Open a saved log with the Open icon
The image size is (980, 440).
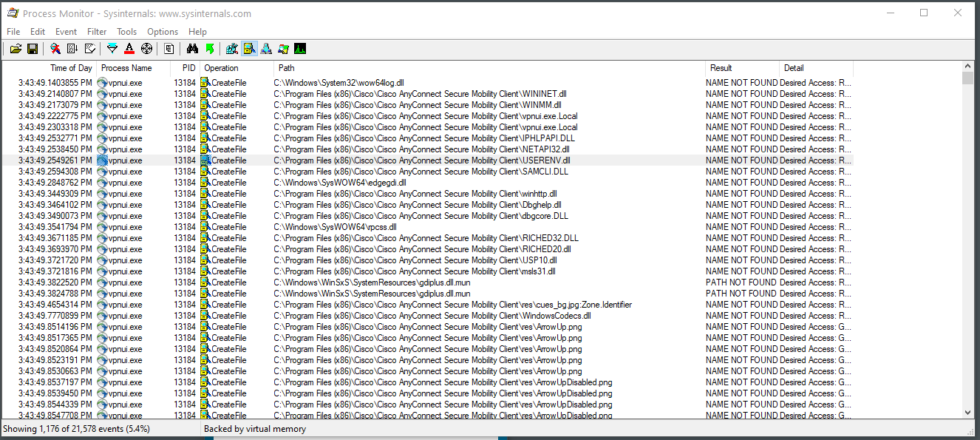15,49
